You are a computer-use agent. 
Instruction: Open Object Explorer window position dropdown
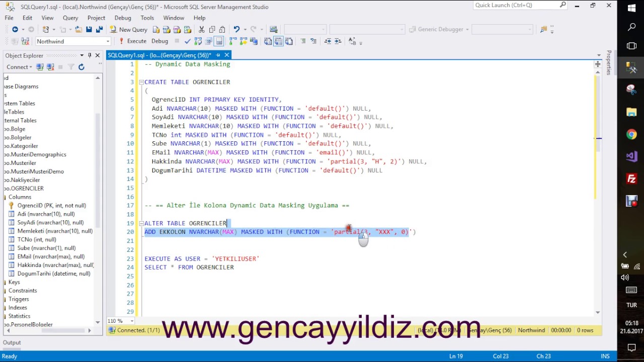(82, 55)
